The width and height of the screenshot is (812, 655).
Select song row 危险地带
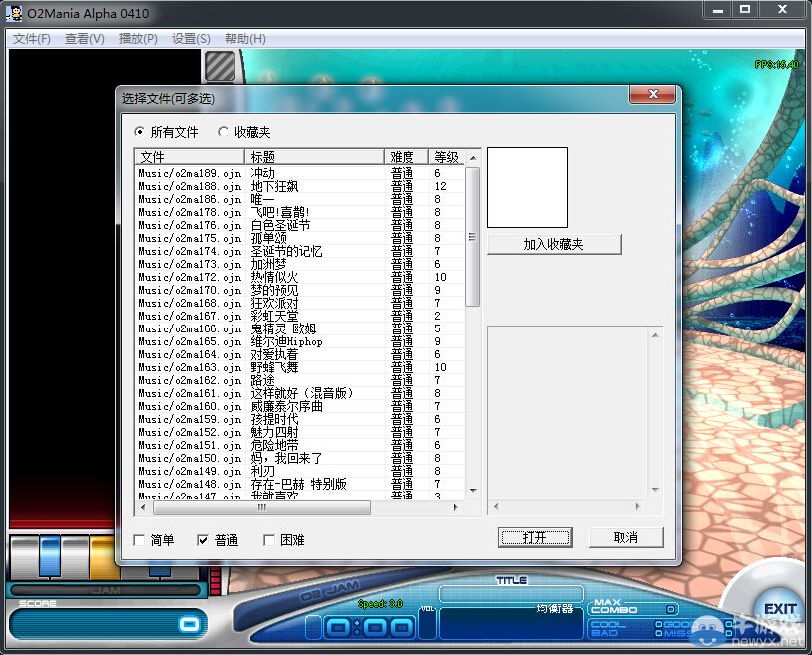pos(301,445)
